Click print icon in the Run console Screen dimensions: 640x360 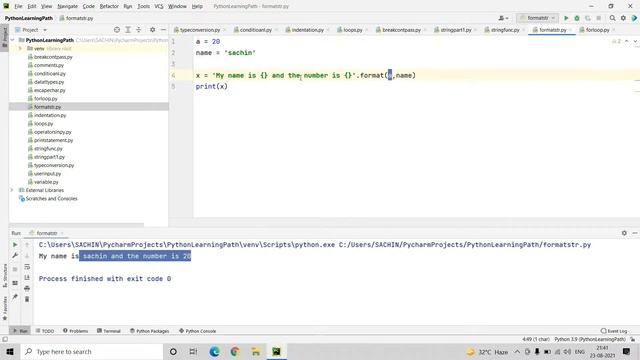click(27, 289)
